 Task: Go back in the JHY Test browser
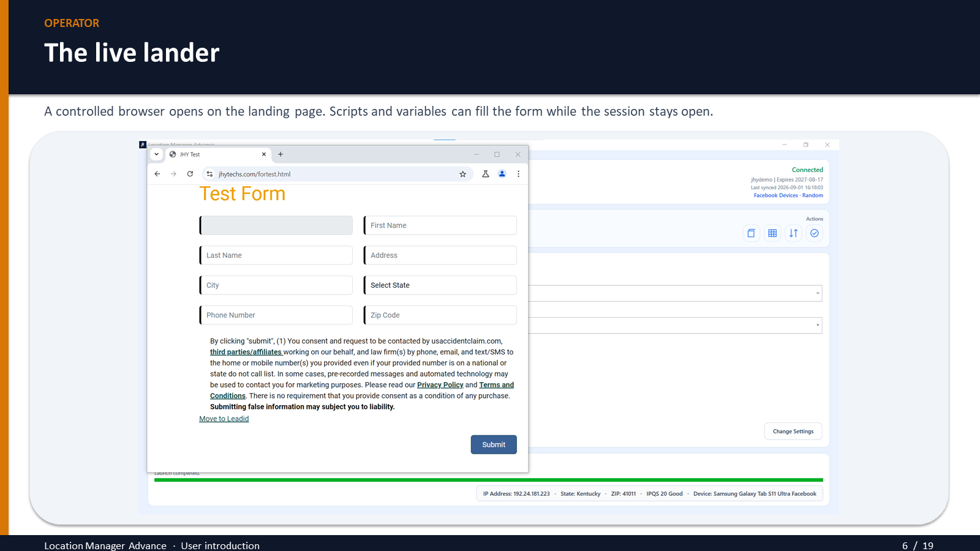coord(157,174)
